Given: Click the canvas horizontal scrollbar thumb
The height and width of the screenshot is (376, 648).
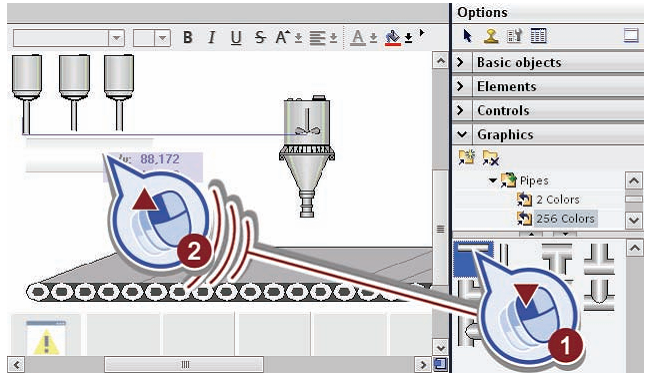Looking at the screenshot, I should pos(184,365).
